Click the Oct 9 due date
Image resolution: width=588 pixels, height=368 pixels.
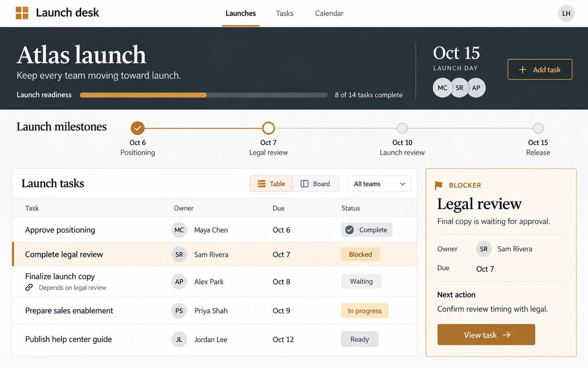(x=281, y=310)
